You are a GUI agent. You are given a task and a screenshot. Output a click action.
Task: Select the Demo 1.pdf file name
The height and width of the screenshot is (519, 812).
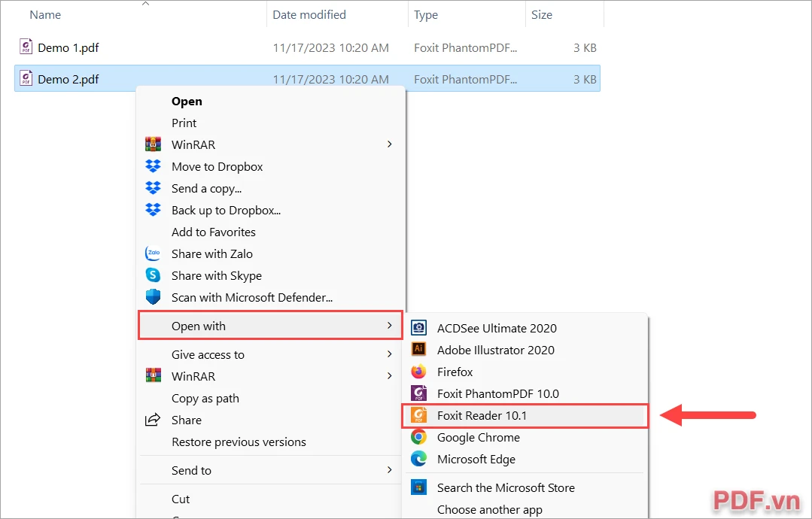point(68,47)
